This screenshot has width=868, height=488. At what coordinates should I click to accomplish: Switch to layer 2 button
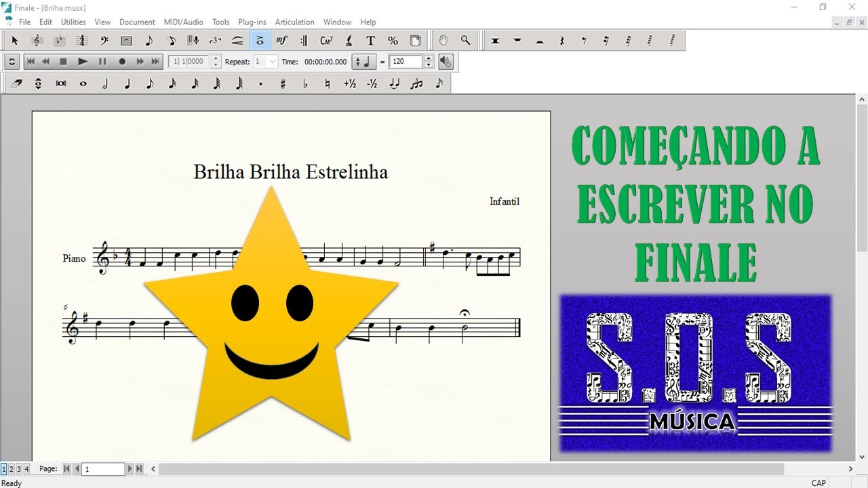pyautogui.click(x=12, y=468)
